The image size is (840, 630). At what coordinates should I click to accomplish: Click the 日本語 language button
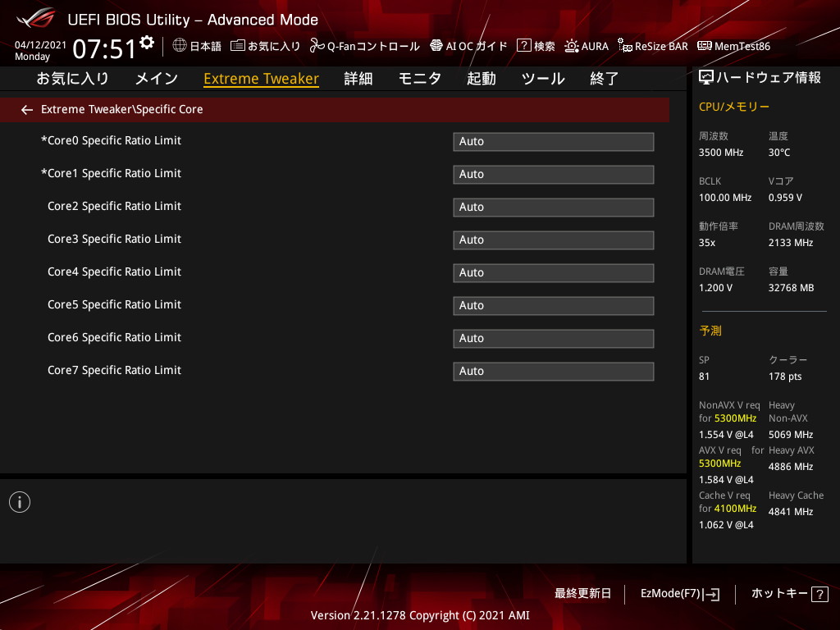click(x=206, y=46)
